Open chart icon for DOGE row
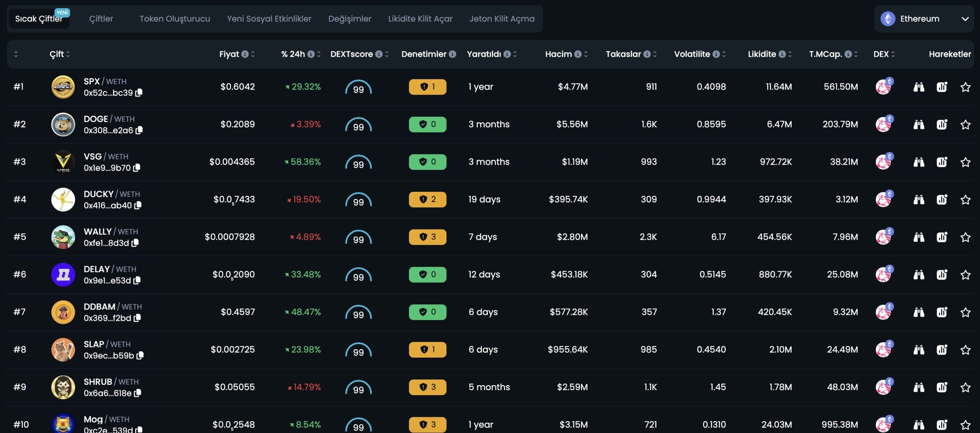980x433 pixels. [942, 124]
